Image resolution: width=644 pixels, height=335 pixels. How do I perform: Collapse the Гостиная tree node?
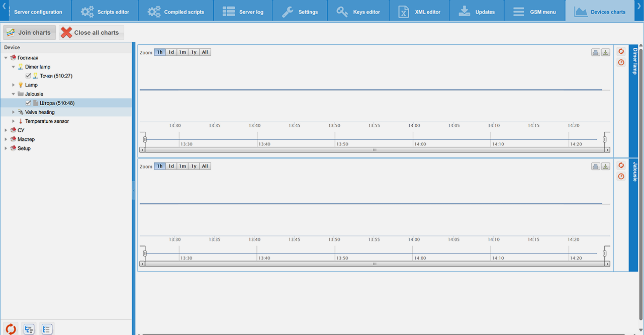pyautogui.click(x=6, y=58)
